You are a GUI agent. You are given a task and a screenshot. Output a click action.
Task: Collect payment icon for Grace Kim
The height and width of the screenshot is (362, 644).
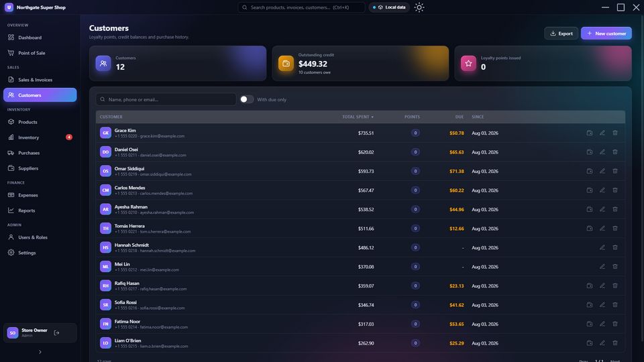(x=590, y=133)
